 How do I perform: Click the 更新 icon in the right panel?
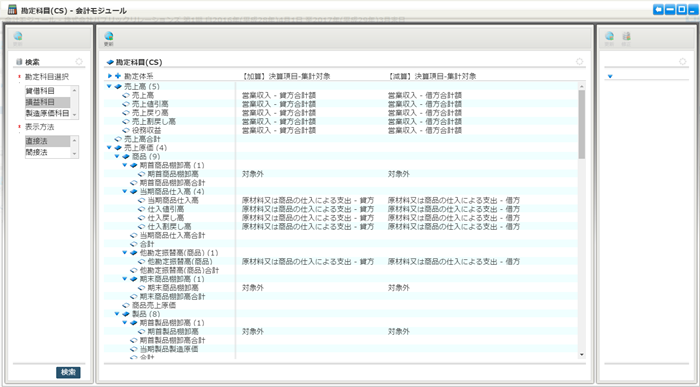click(609, 38)
